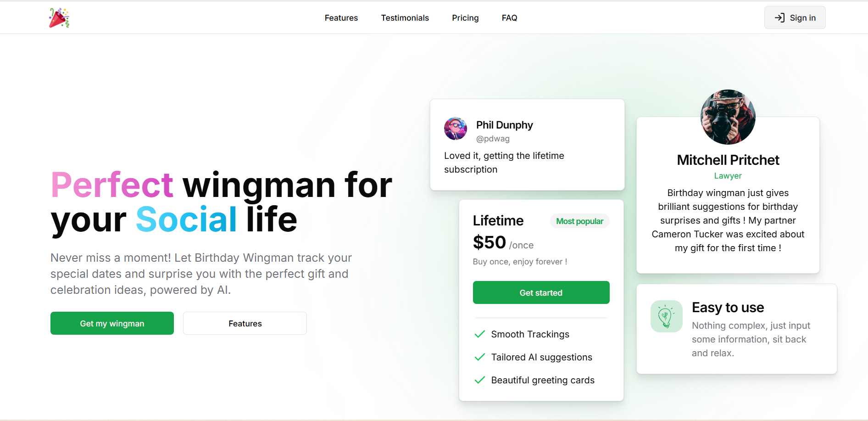Click the Sign in button
868x421 pixels.
tap(795, 17)
